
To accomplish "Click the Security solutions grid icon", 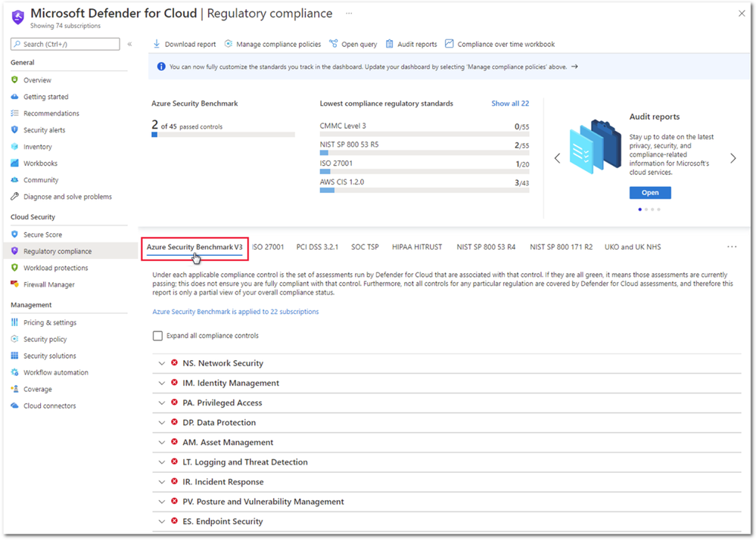I will tap(14, 356).
